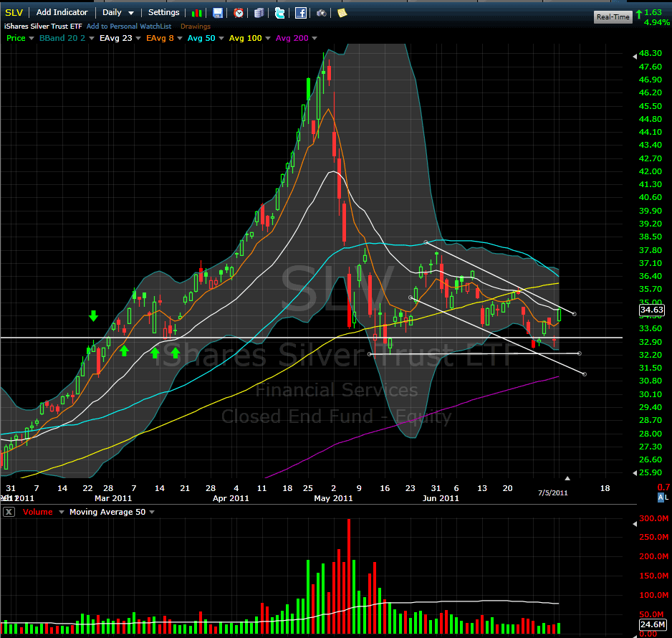Click the SLV ticker symbol field
This screenshot has width=672, height=638.
(x=14, y=12)
